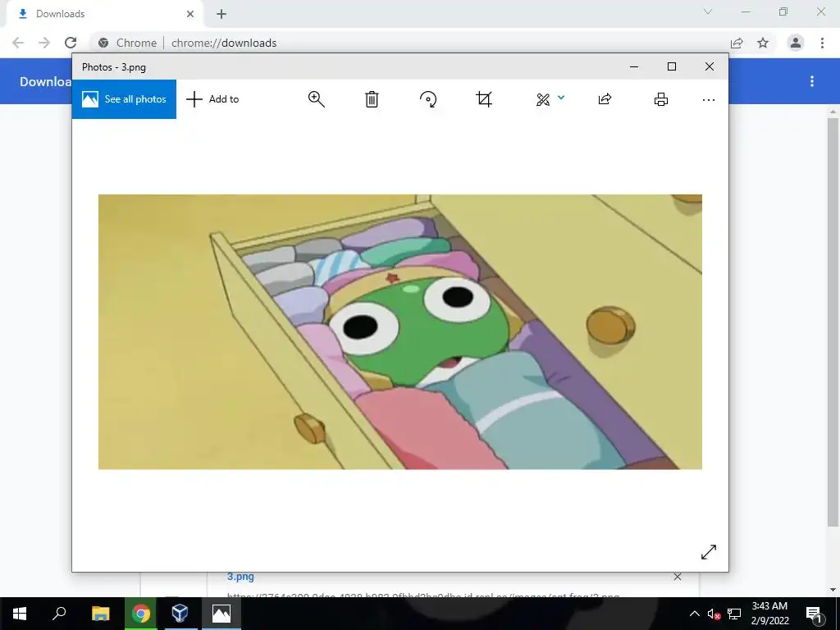The width and height of the screenshot is (840, 630).
Task: Share this page icon in Chrome address bar
Action: click(737, 43)
